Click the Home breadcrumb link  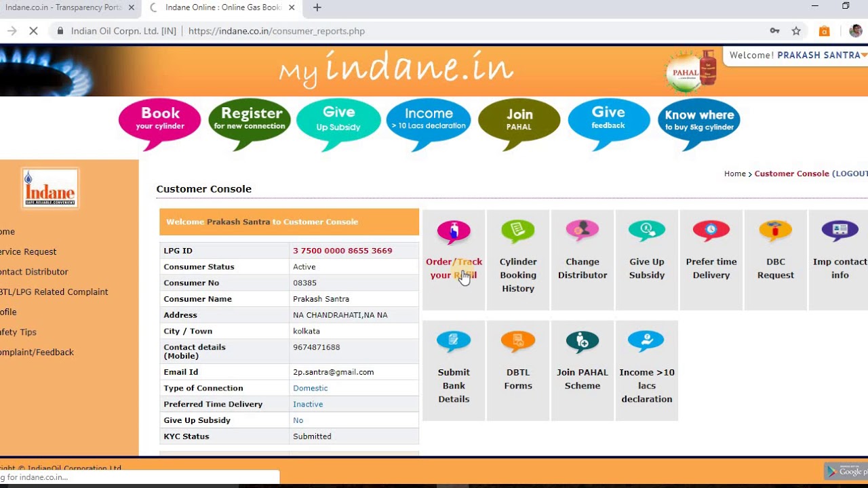(x=735, y=174)
